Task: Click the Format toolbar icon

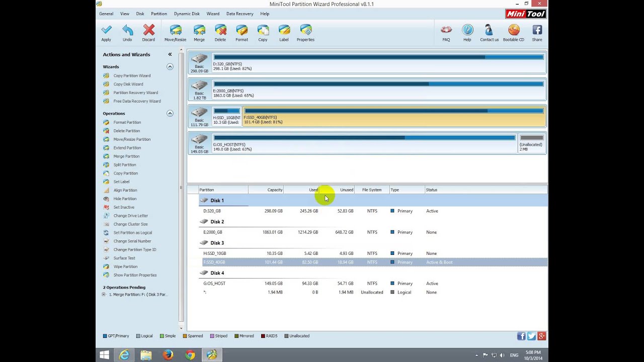Action: (x=242, y=33)
